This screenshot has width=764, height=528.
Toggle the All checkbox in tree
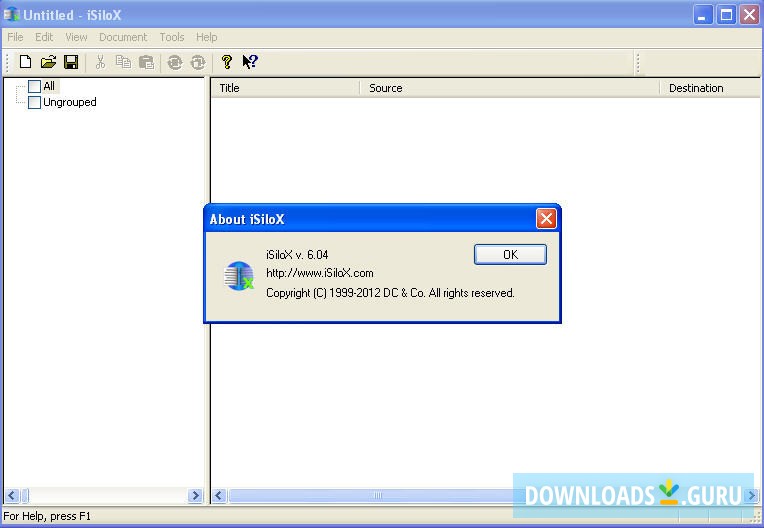point(34,86)
